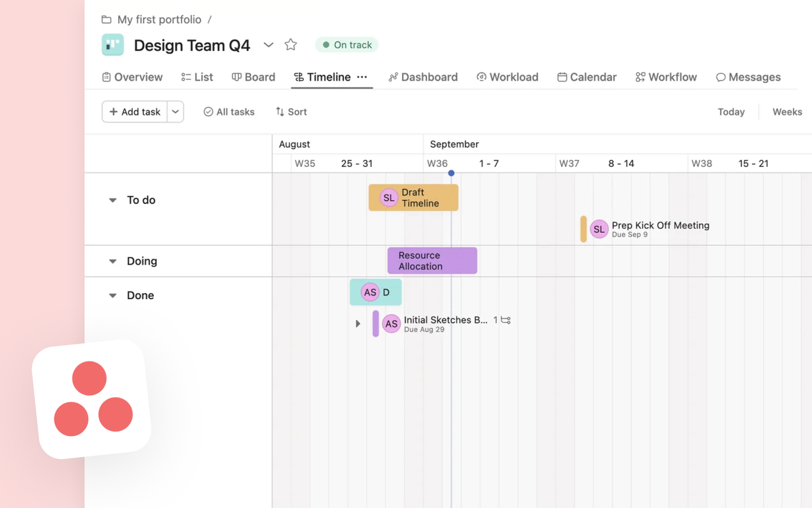
Task: Open the Workflow view icon
Action: point(640,77)
